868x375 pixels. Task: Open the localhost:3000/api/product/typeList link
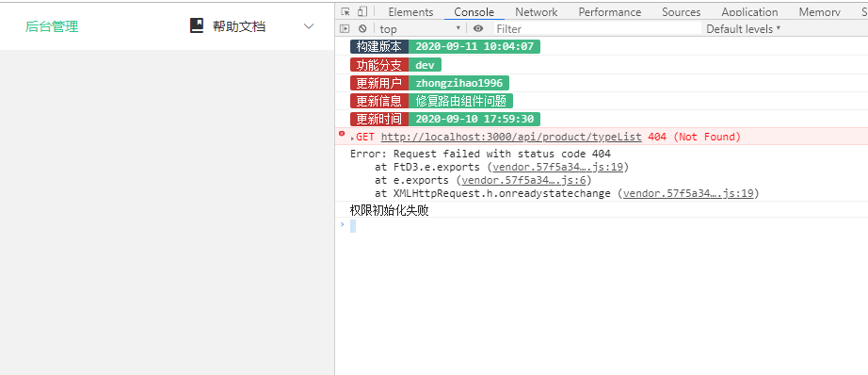[511, 137]
